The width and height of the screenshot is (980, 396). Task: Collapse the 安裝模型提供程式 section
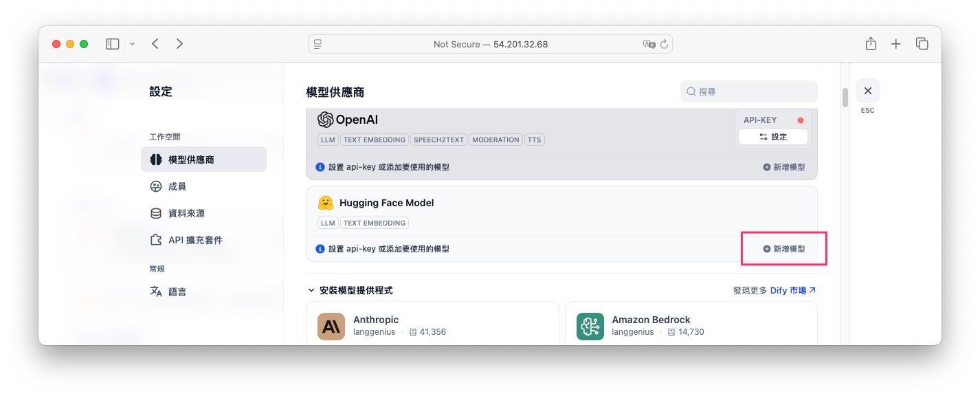pyautogui.click(x=311, y=291)
